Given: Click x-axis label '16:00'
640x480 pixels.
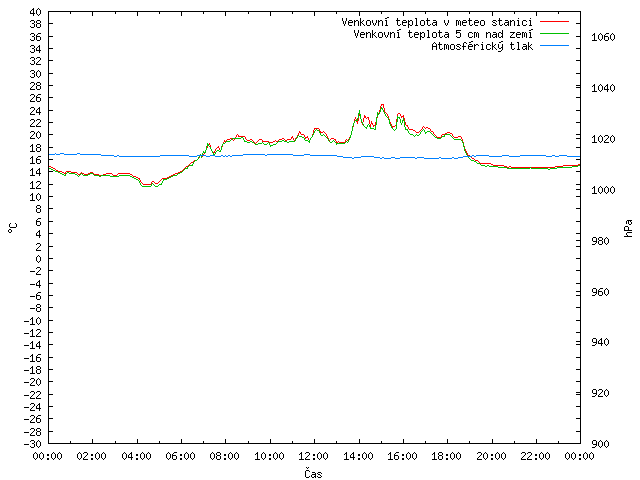Looking at the screenshot, I should click(x=403, y=456).
